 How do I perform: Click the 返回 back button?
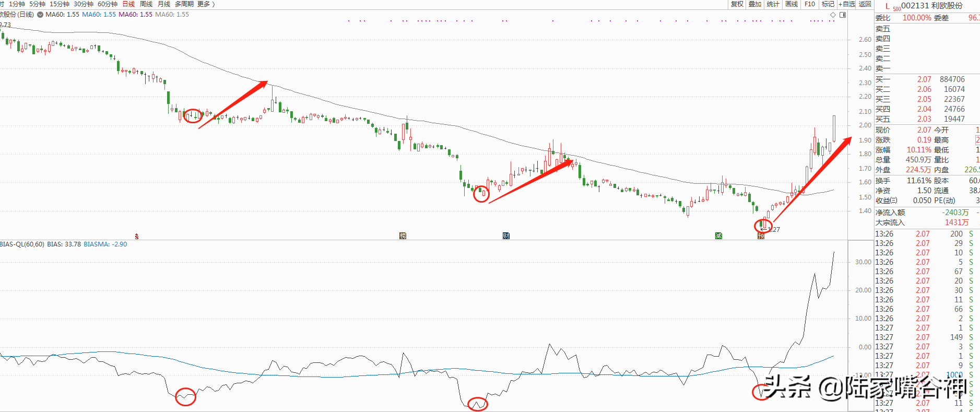click(865, 4)
